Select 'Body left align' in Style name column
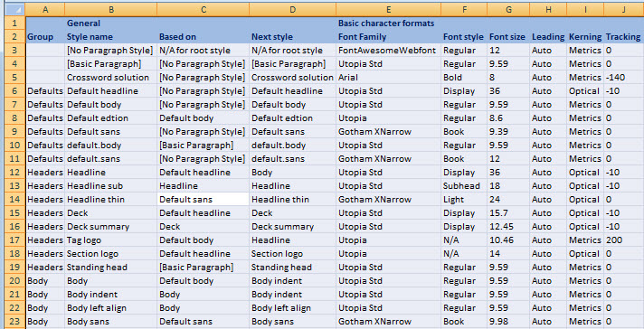The width and height of the screenshot is (644, 329). tap(110, 307)
